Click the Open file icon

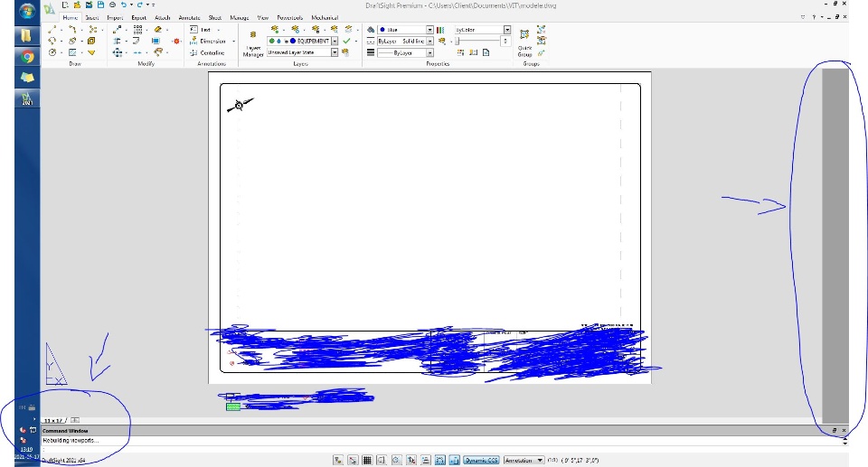point(77,5)
